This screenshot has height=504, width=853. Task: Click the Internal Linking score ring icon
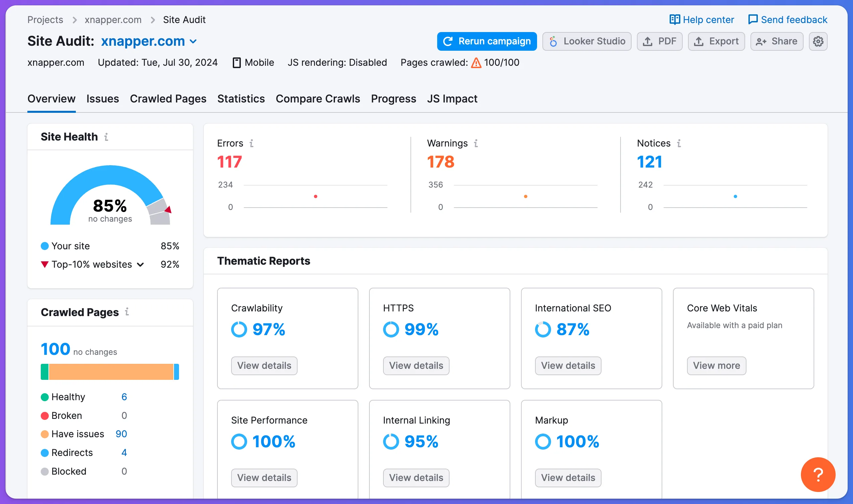click(x=391, y=442)
